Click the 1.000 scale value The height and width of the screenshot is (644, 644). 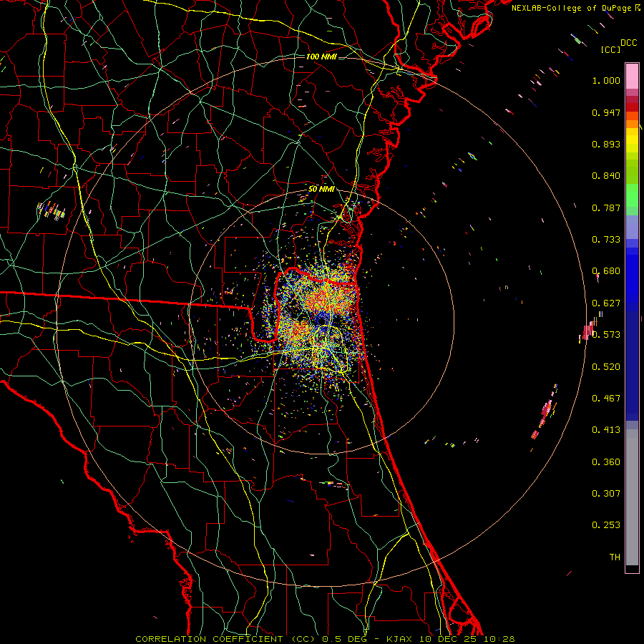point(606,80)
